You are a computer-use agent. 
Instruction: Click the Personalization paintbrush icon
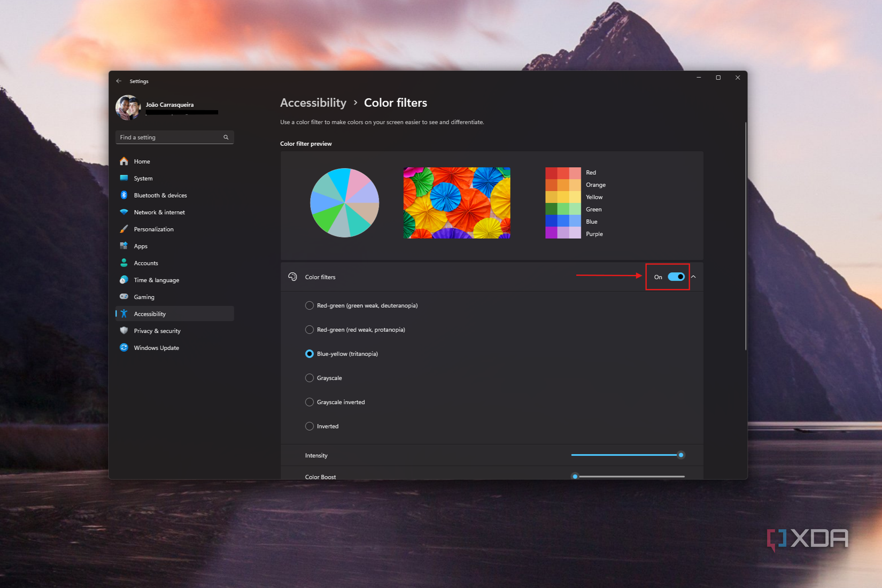coord(124,229)
